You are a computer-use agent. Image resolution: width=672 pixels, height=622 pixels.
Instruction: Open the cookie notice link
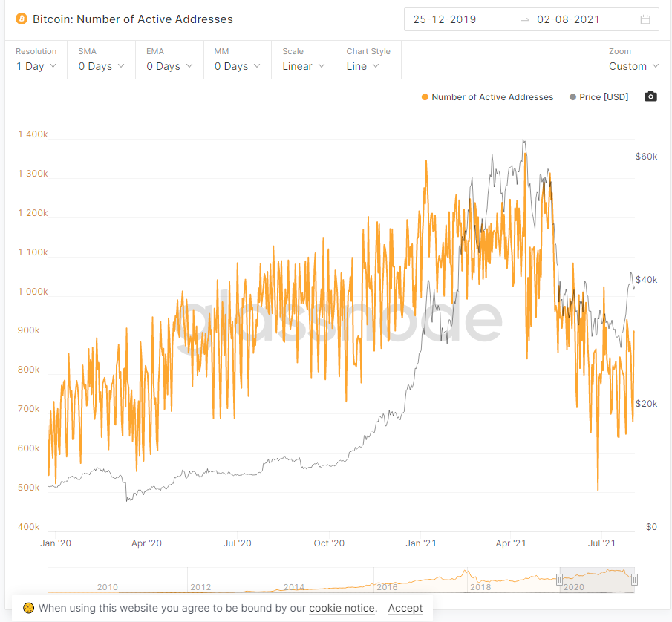coord(342,608)
